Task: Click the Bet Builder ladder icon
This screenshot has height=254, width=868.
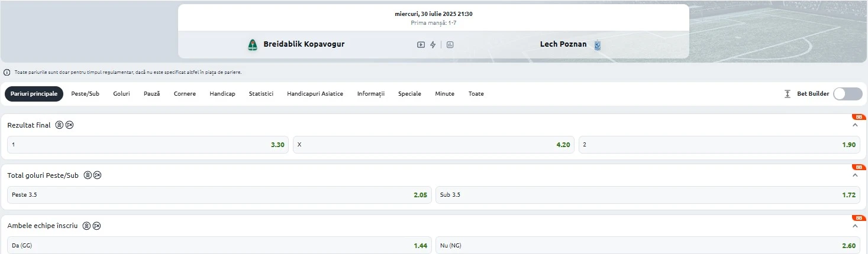Action: coord(787,94)
